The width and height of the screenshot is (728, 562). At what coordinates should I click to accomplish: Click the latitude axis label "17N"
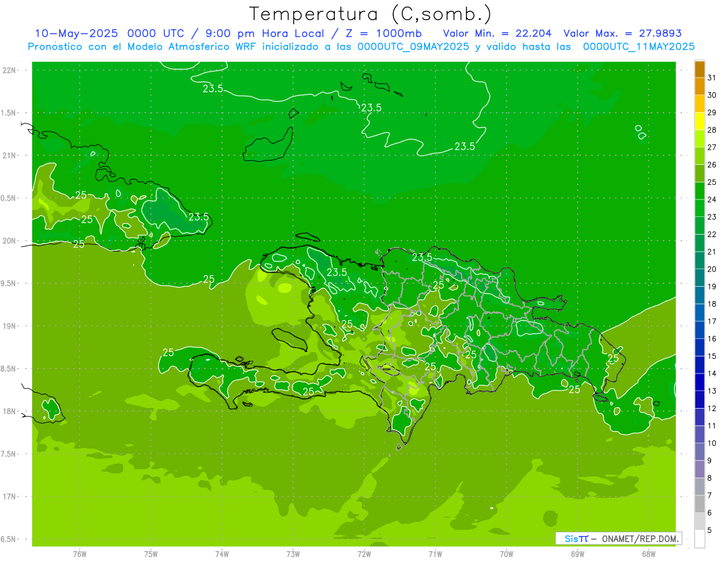(x=10, y=497)
